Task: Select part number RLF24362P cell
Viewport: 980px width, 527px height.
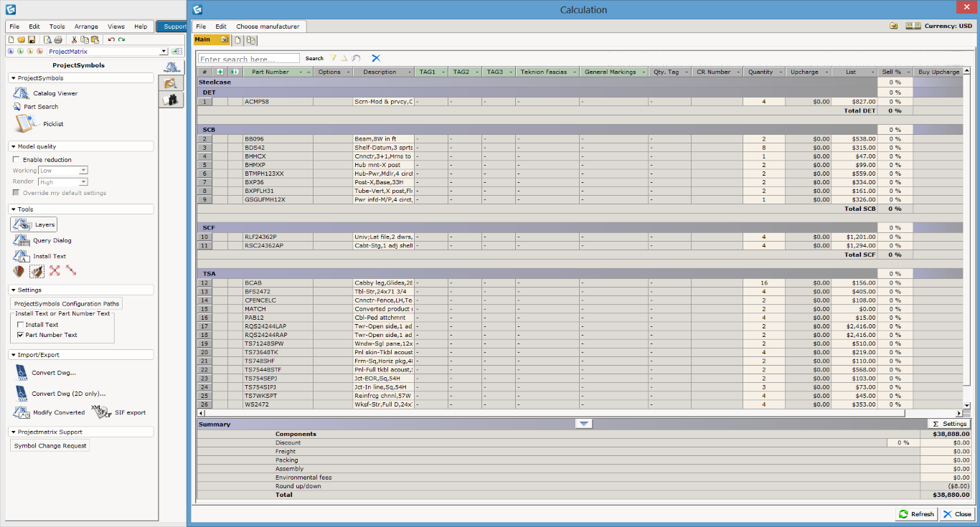Action: (278, 237)
